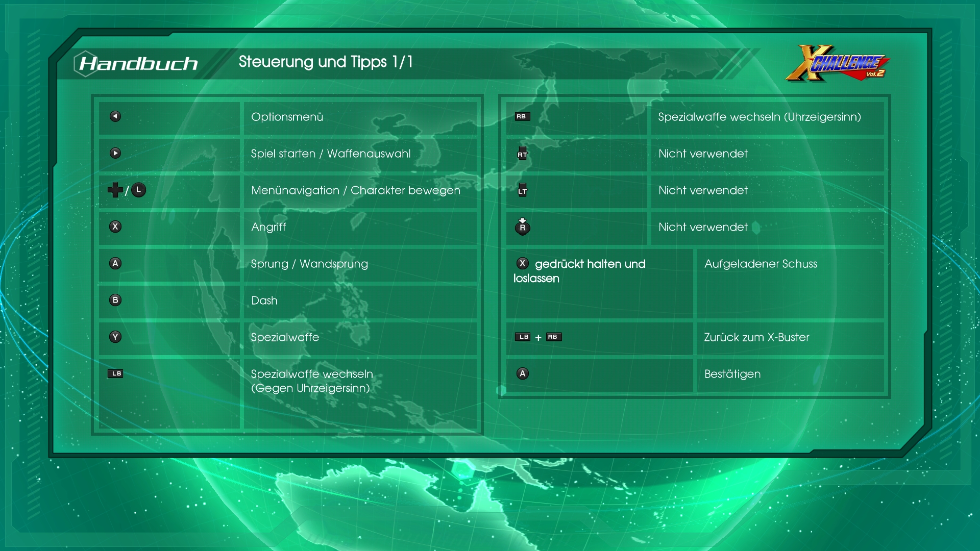Click the back arrow button icon for Optionsmenü
980x551 pixels.
point(115,116)
